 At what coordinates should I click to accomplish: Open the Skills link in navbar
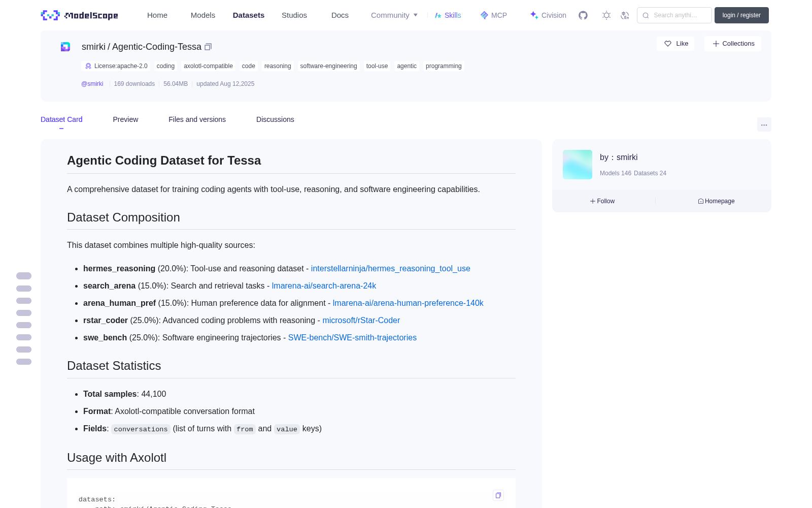448,15
